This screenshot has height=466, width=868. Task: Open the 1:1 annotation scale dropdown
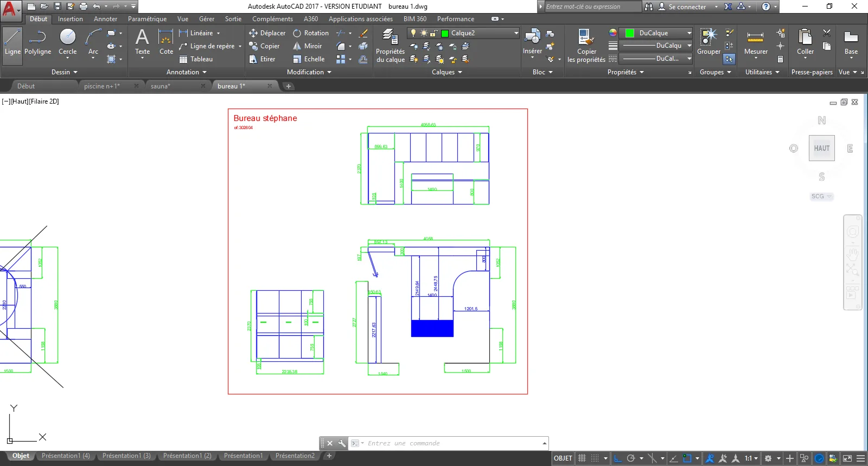coord(751,458)
